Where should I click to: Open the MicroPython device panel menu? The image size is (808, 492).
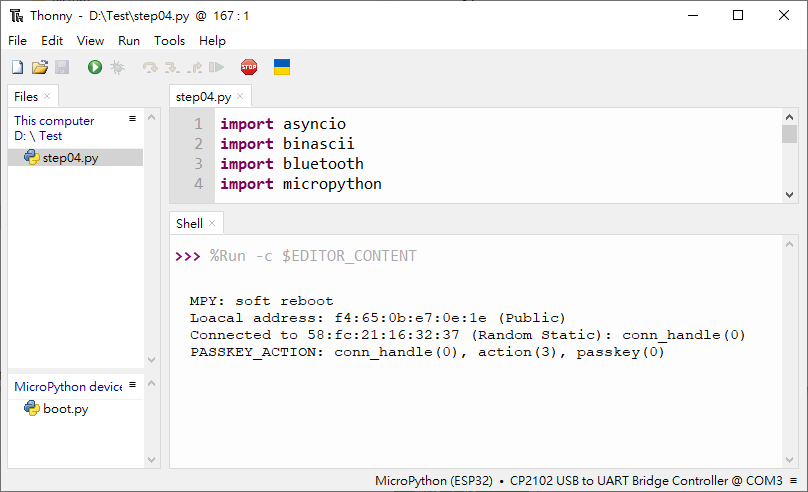click(x=132, y=384)
